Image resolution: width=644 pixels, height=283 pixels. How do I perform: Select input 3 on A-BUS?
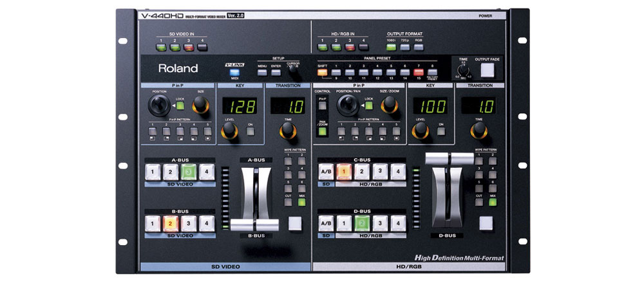189,172
